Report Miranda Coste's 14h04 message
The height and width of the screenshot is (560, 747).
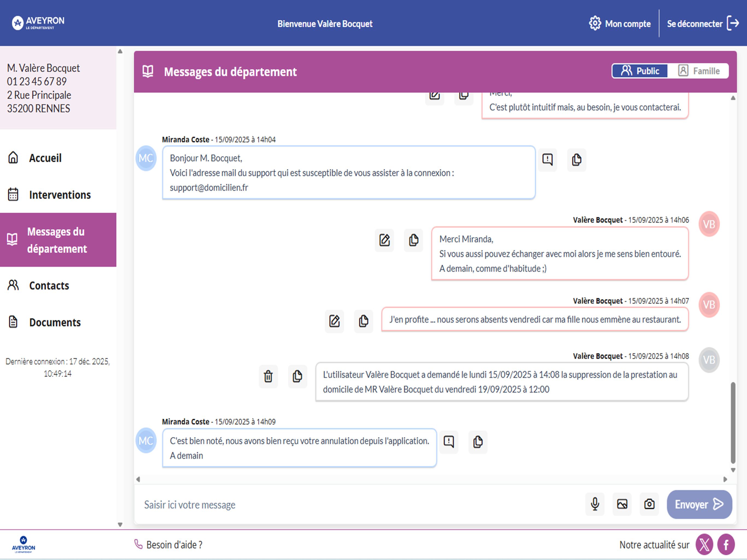point(547,159)
